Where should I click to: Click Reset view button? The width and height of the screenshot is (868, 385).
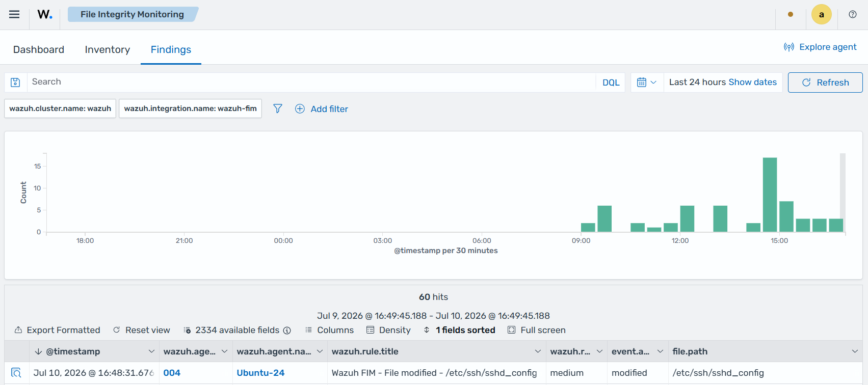pyautogui.click(x=142, y=330)
